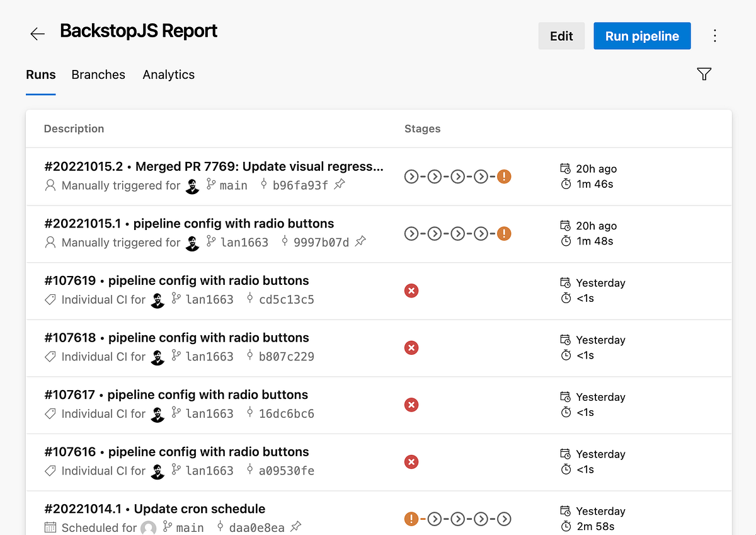Open pipeline editor via the Edit button
The image size is (756, 535).
(561, 36)
